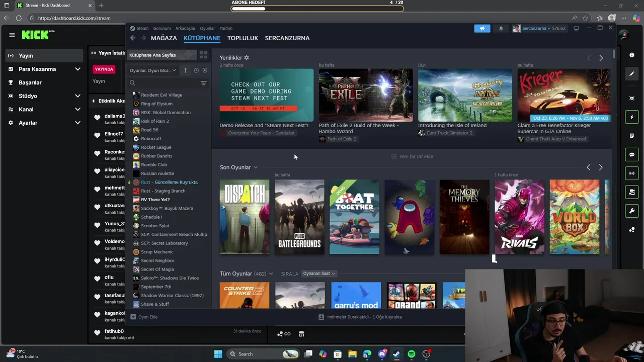
Task: Open Marvel Rivals game cover
Action: tap(519, 217)
